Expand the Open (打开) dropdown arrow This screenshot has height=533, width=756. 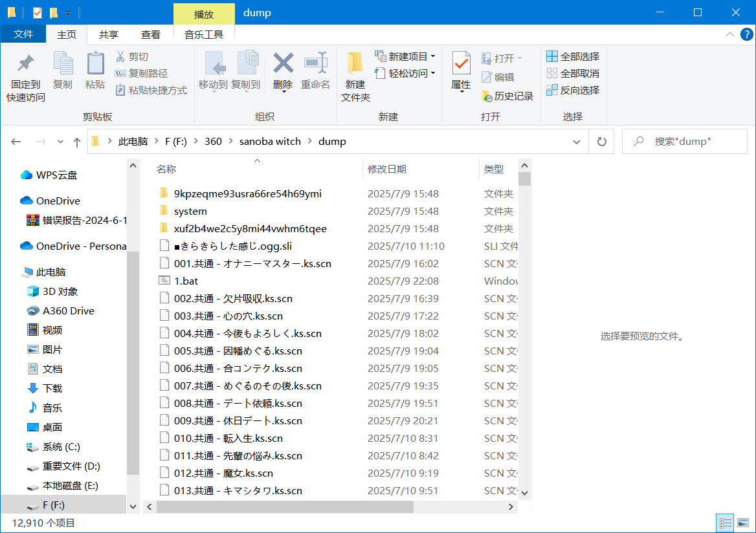520,58
